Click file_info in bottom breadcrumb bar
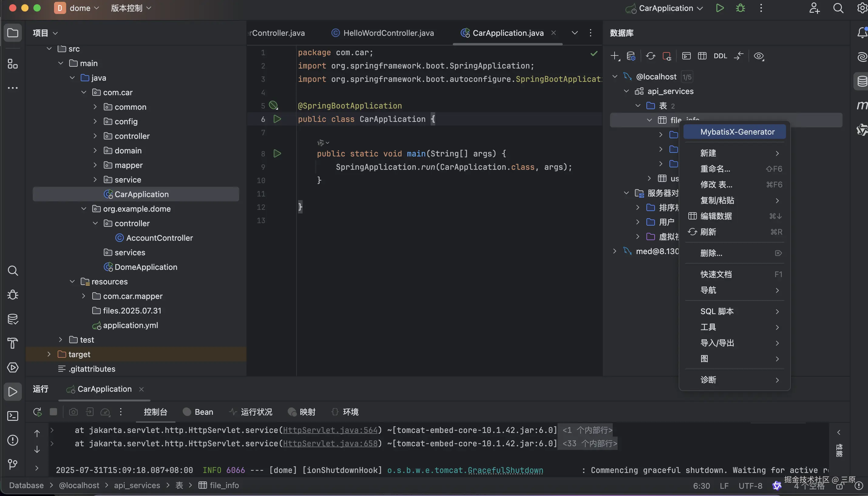 (x=224, y=485)
